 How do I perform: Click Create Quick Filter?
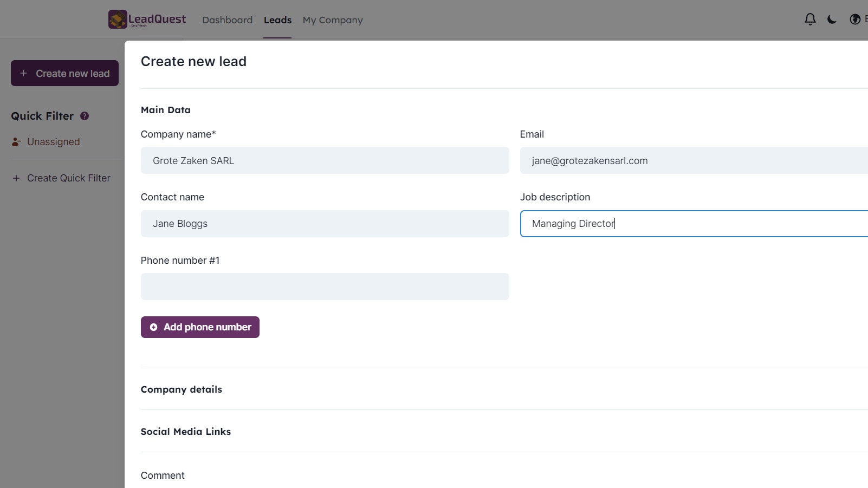tap(61, 178)
